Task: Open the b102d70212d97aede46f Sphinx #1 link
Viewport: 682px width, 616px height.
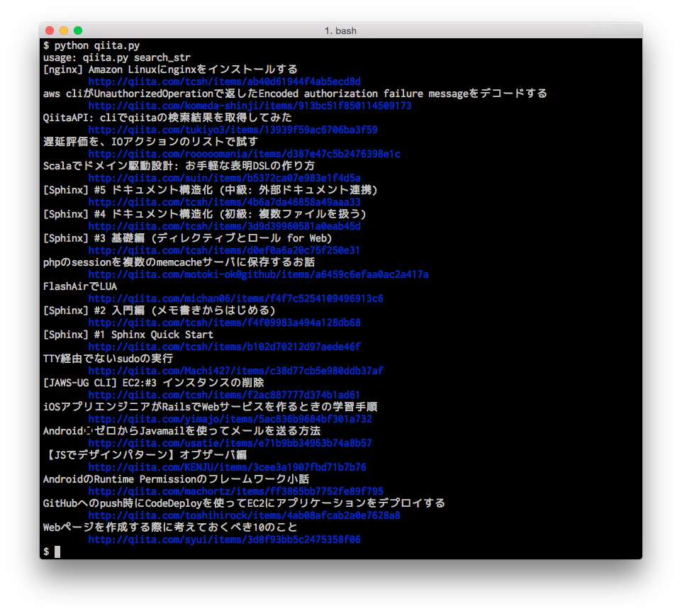Action: pyautogui.click(x=225, y=347)
